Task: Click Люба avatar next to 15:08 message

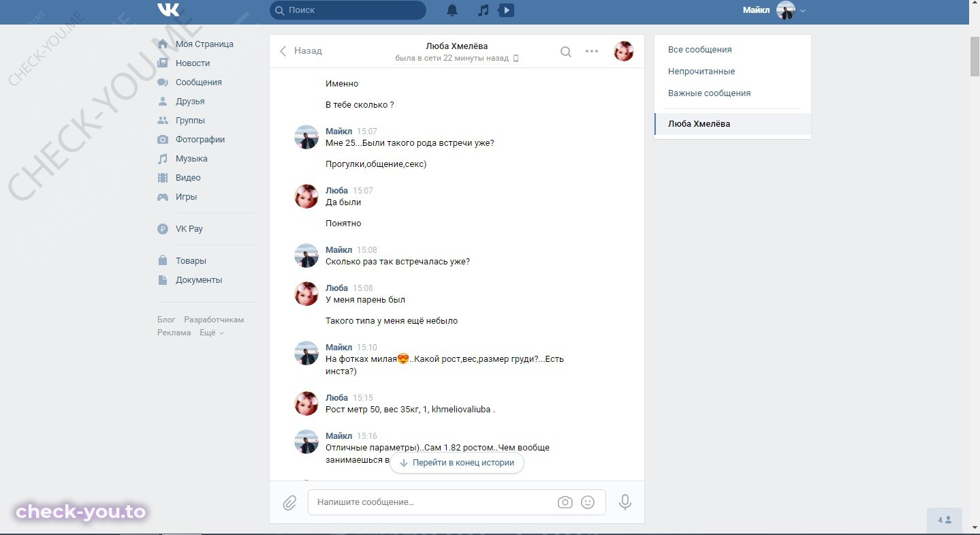Action: coord(306,294)
